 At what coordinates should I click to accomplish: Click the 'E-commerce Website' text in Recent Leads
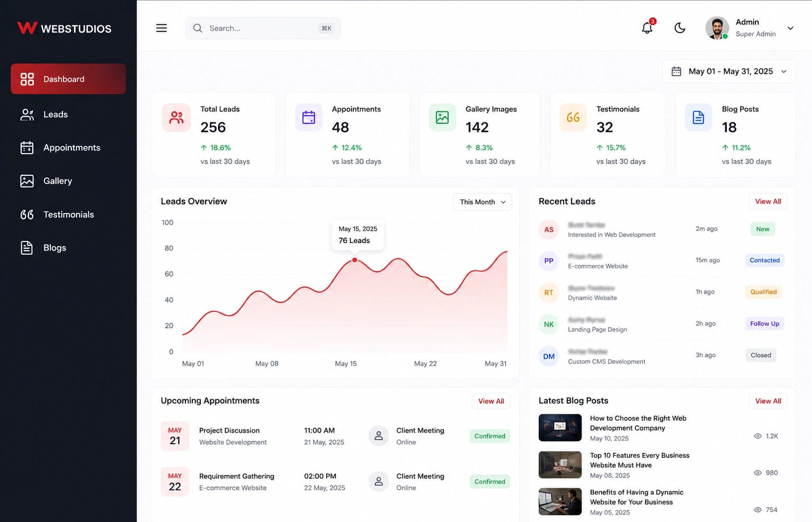point(598,266)
